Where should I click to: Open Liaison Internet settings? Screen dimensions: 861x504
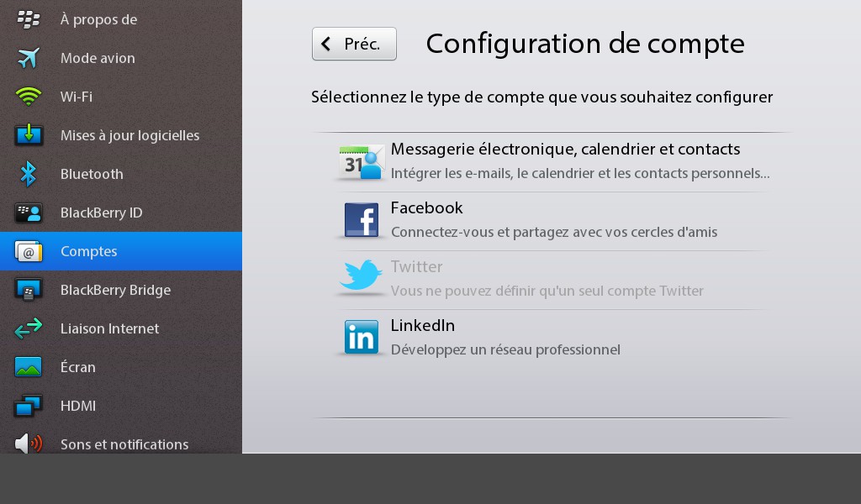[121, 328]
